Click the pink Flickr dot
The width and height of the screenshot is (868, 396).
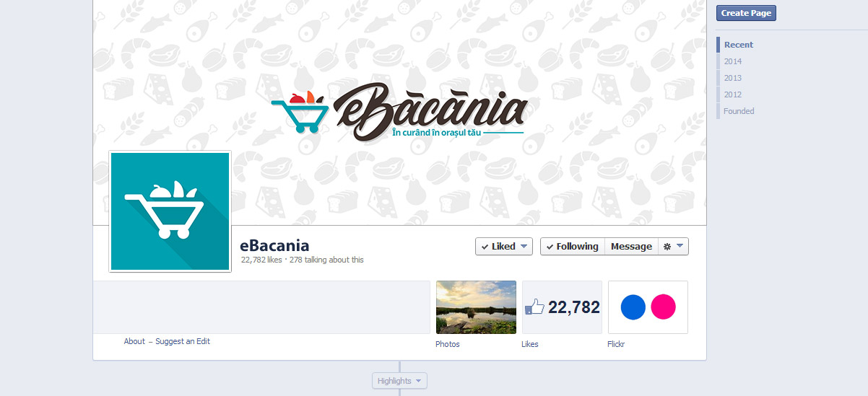663,307
